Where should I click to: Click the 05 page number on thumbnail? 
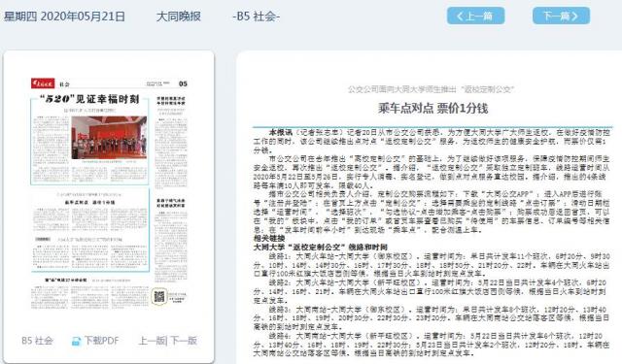coord(183,83)
